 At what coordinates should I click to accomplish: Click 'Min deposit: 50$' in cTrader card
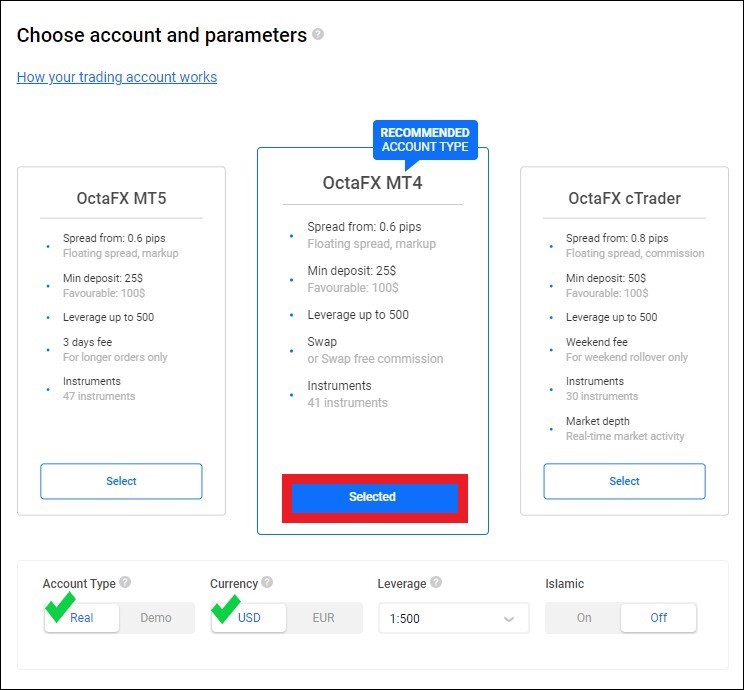pos(606,278)
